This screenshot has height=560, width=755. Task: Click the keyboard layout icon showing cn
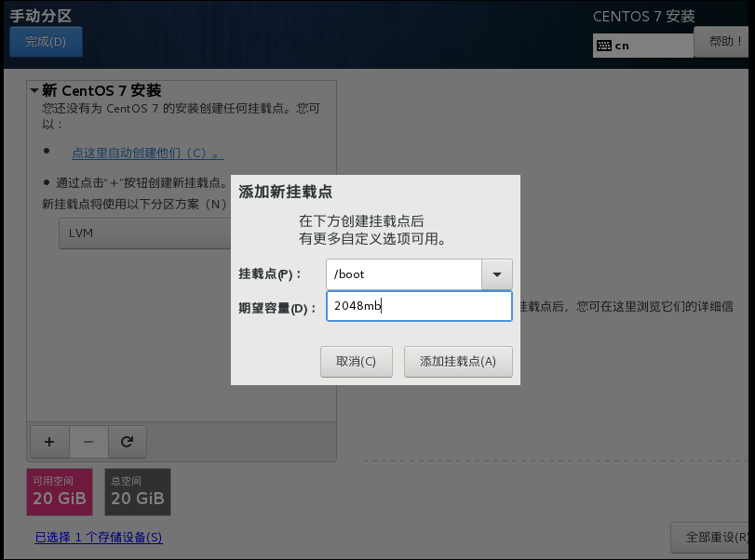tap(607, 45)
